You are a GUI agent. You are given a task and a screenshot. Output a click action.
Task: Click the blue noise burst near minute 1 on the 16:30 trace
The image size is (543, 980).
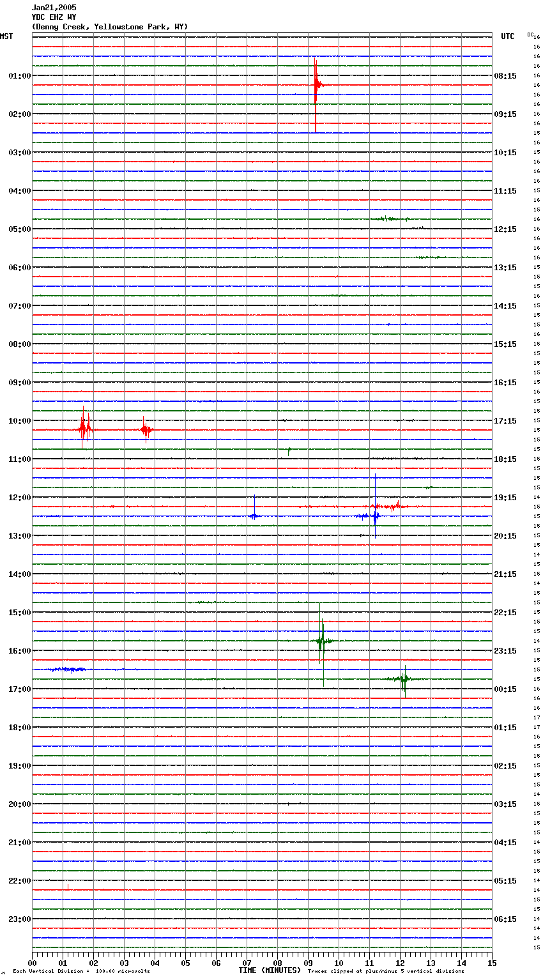coord(66,670)
